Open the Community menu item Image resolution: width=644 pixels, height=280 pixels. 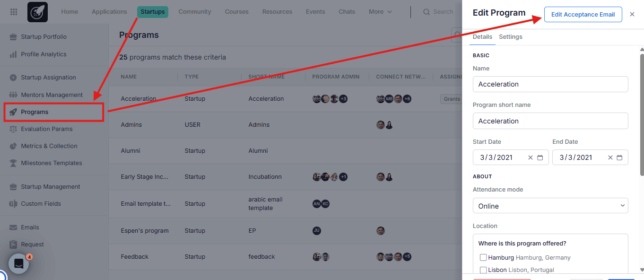(194, 12)
